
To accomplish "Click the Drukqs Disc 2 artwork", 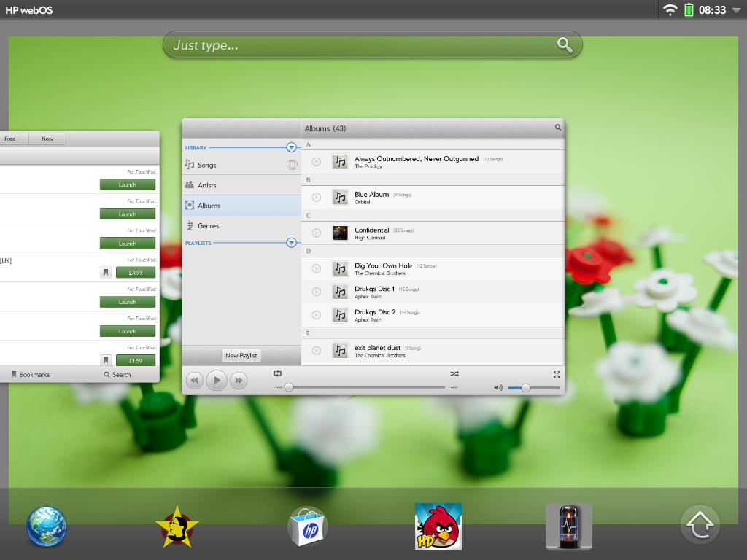I will pyautogui.click(x=340, y=315).
